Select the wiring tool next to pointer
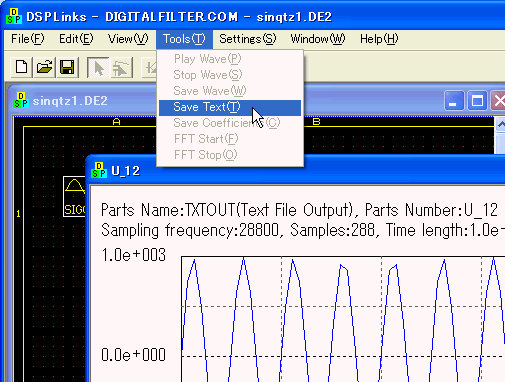The width and height of the screenshot is (505, 382). (x=121, y=68)
